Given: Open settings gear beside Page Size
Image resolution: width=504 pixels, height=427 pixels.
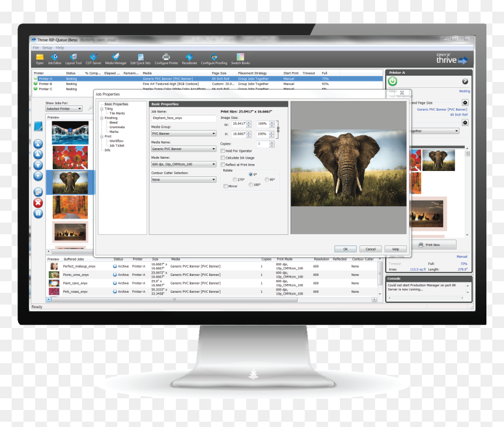Looking at the screenshot, I should (465, 103).
